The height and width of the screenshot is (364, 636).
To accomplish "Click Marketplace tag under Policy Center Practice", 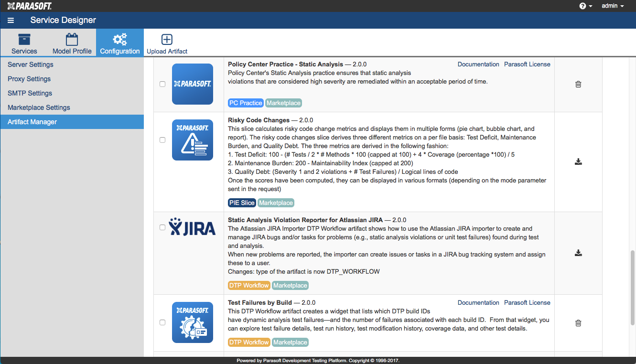I will (284, 103).
